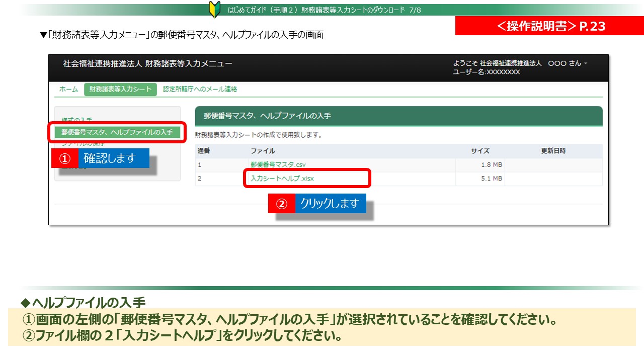Download the 郵便番号マスタ.csv file
The height and width of the screenshot is (362, 644).
pyautogui.click(x=278, y=165)
